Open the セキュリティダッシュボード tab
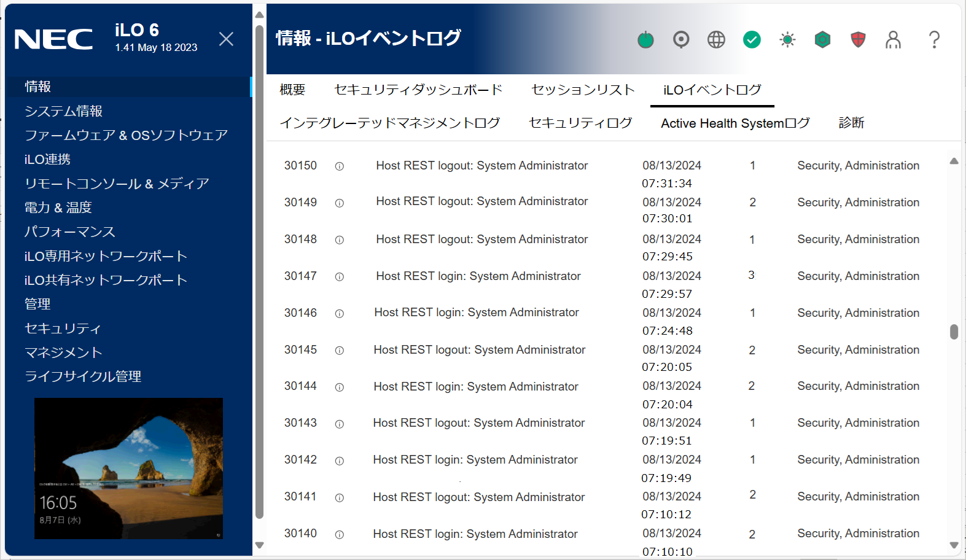The image size is (966, 560). click(418, 90)
